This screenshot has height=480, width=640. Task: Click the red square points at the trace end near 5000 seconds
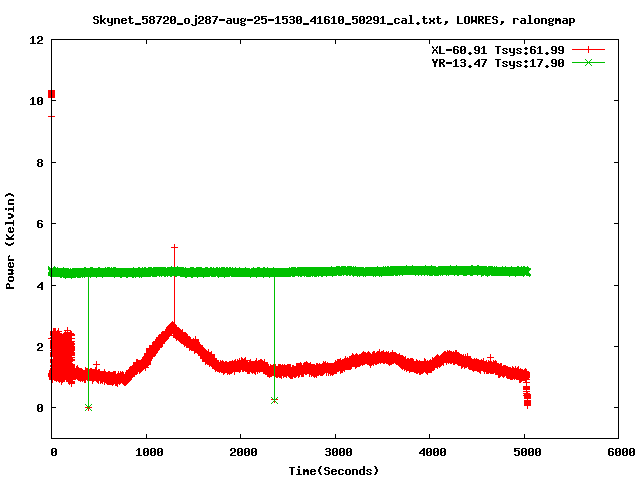click(527, 395)
